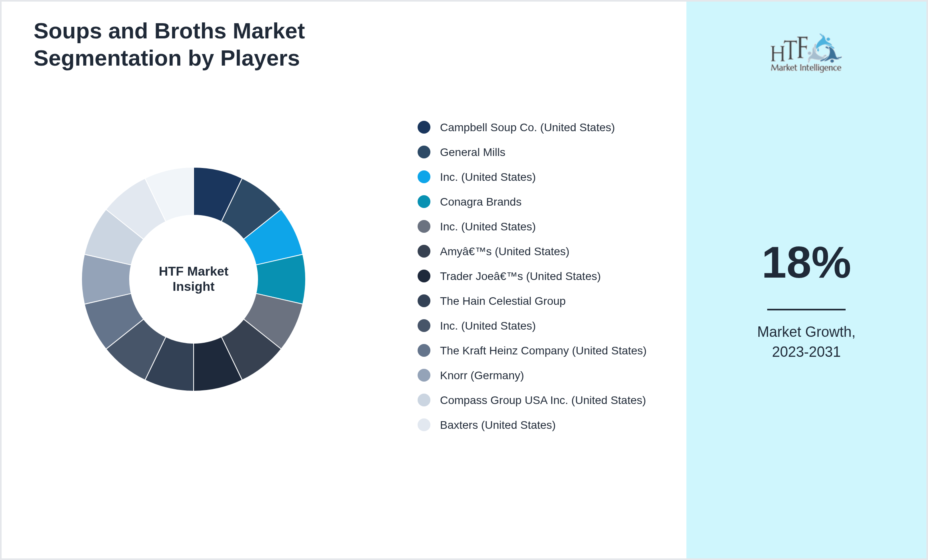Expand the Amy's (United States) legend entry

tap(505, 251)
